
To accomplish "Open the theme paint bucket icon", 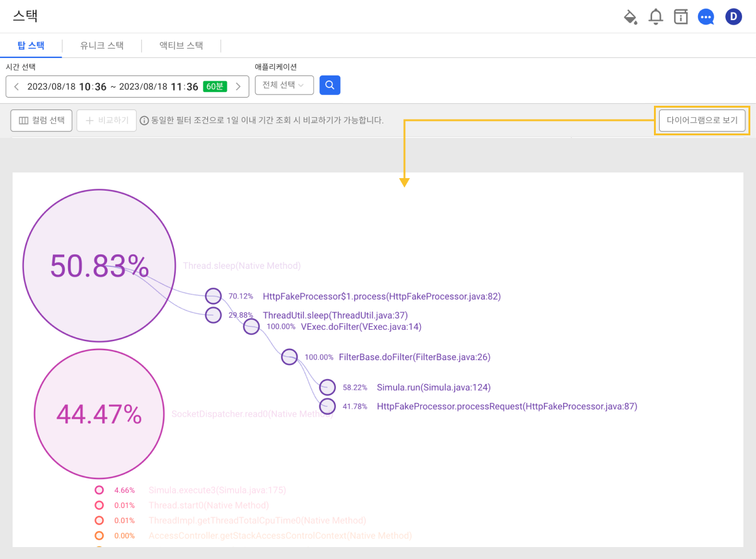I will coord(630,17).
